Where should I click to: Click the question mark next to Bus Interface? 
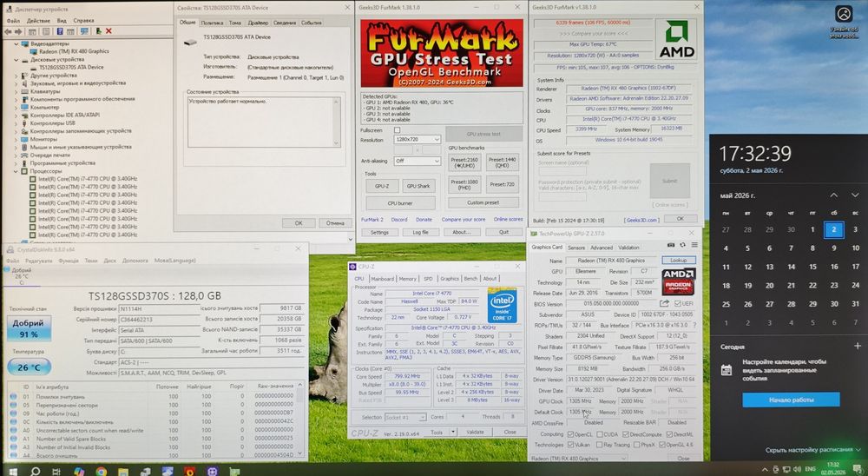click(694, 325)
